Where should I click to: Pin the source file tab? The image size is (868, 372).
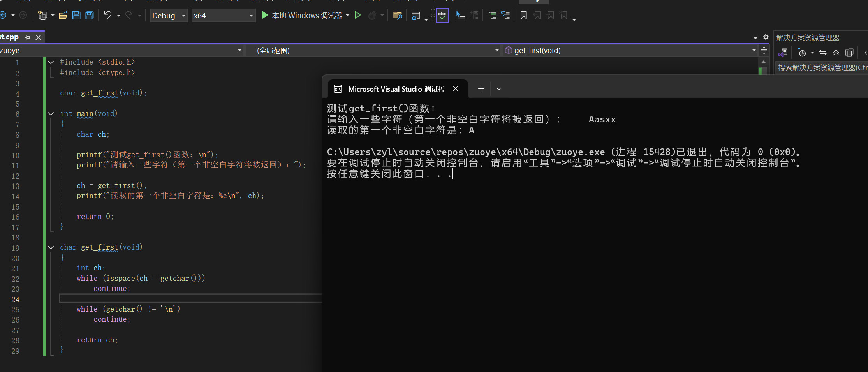27,37
